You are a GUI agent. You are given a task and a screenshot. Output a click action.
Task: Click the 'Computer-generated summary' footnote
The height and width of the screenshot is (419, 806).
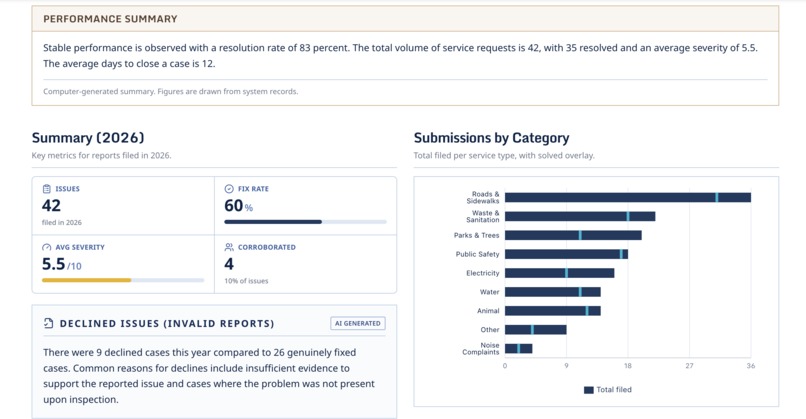click(x=171, y=92)
